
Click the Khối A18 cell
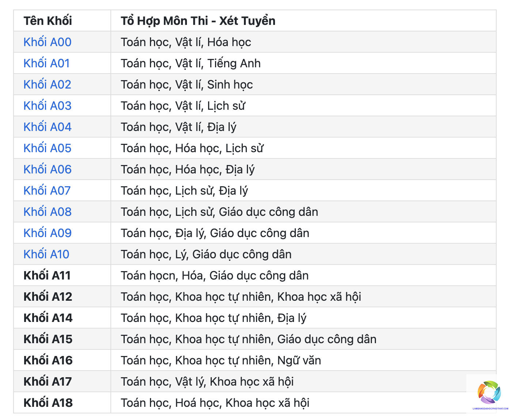tap(62, 403)
